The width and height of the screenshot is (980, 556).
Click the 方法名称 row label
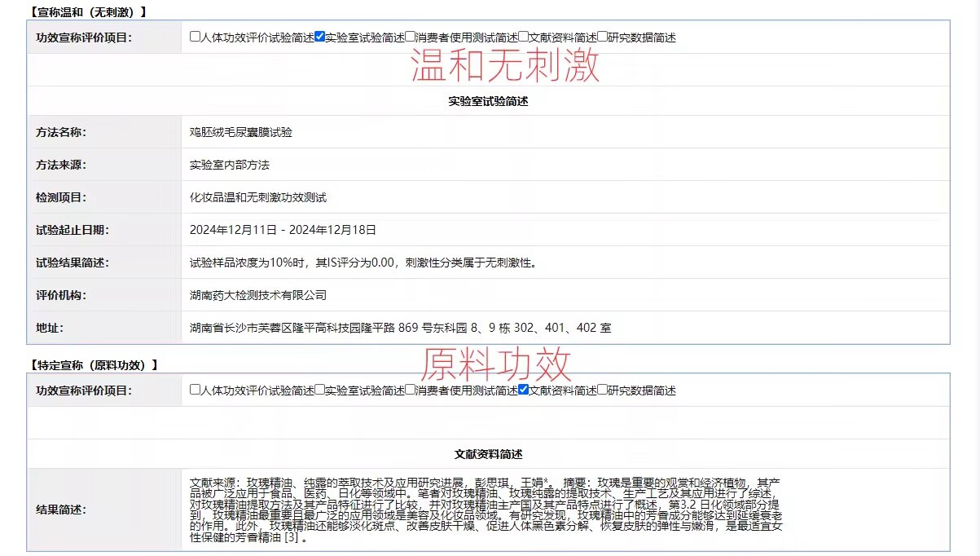coord(60,132)
